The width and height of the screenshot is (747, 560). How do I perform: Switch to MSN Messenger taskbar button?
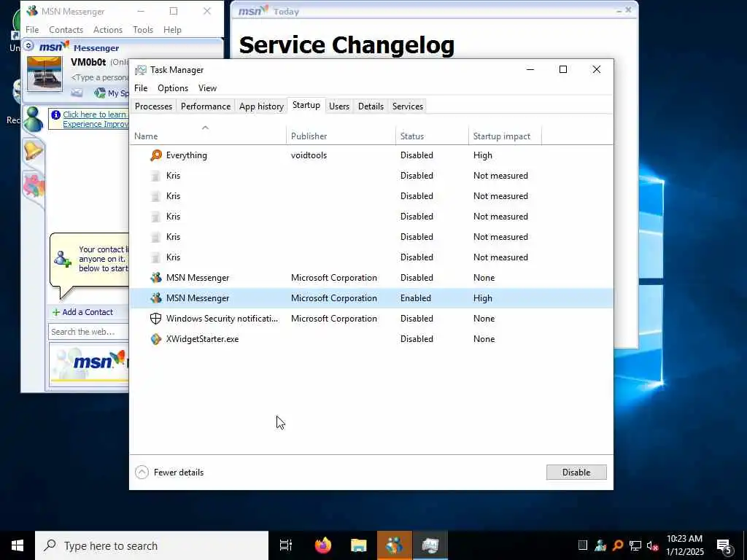[395, 545]
